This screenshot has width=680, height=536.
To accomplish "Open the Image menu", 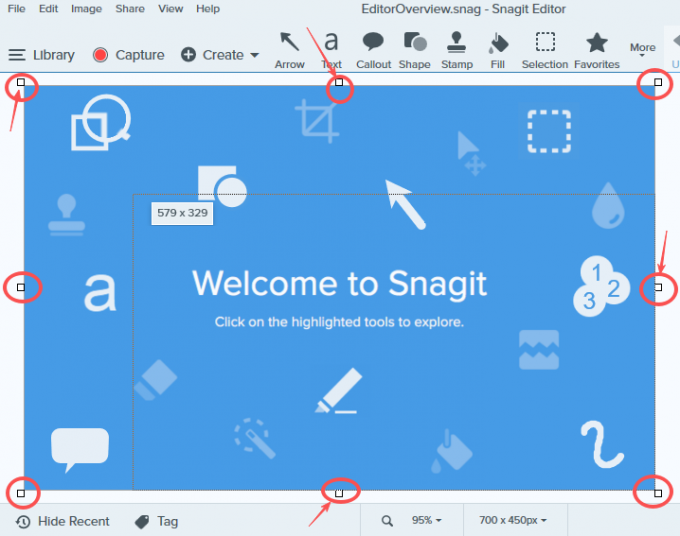I will point(86,9).
